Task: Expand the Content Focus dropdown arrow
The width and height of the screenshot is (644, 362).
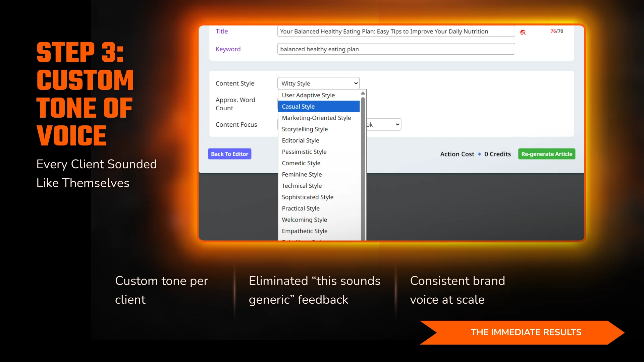Action: pos(397,125)
